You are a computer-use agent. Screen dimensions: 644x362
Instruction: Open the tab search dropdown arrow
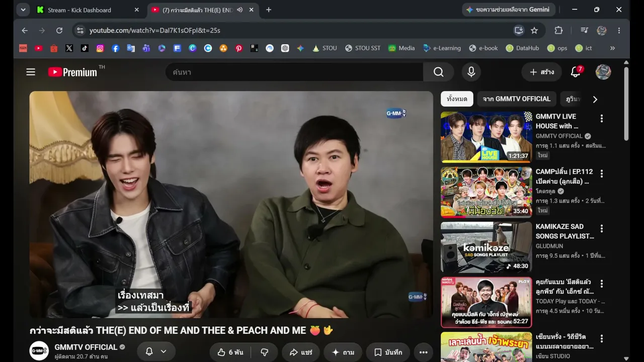coord(23,10)
